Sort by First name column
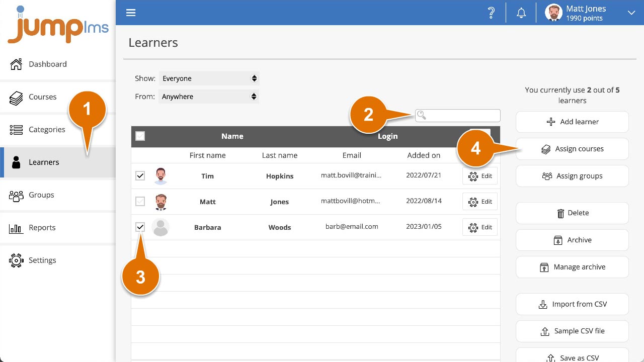The image size is (644, 362). [x=207, y=155]
